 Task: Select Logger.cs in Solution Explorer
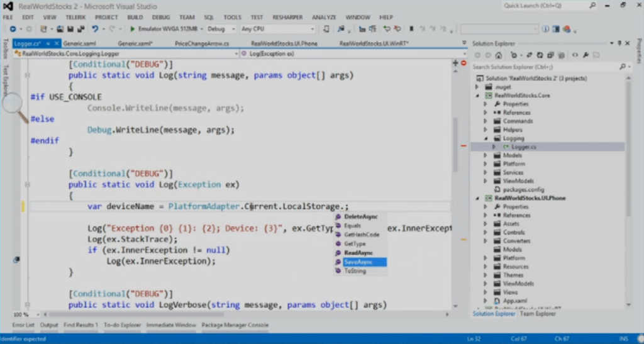(x=523, y=147)
